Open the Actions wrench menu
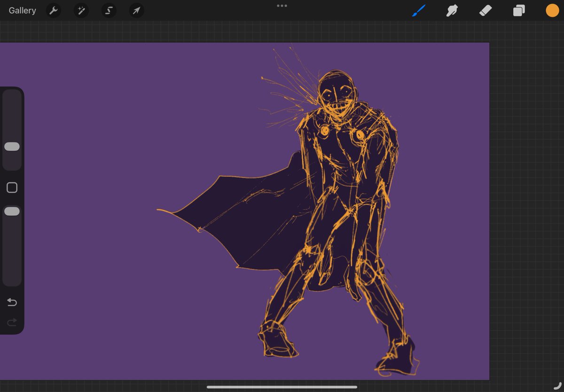The height and width of the screenshot is (392, 564). [x=54, y=10]
